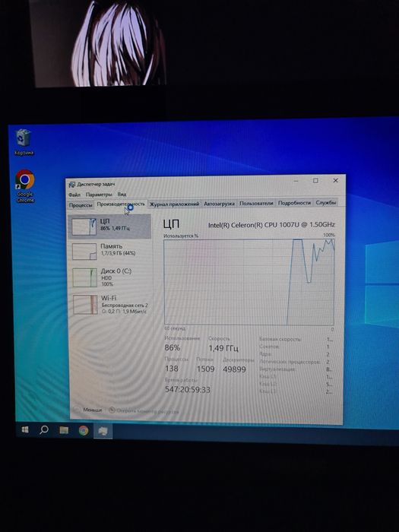
Task: Select the ЦП performance item
Action: point(110,226)
